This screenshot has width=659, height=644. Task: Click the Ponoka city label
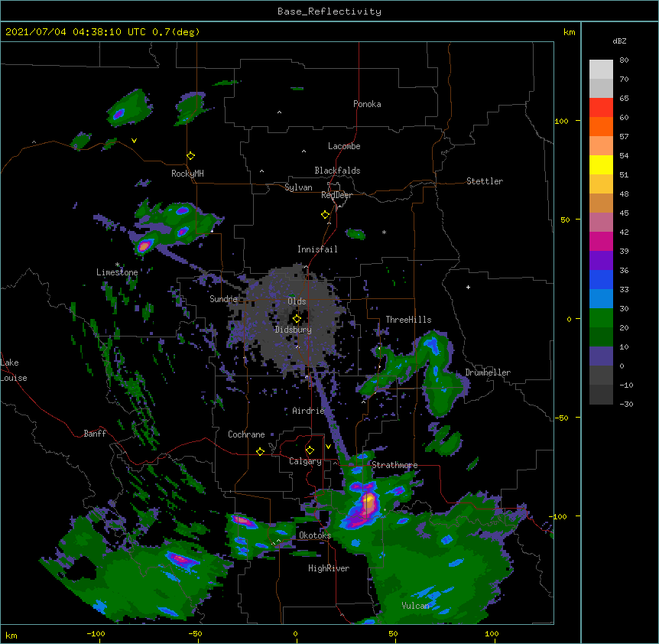coord(367,104)
